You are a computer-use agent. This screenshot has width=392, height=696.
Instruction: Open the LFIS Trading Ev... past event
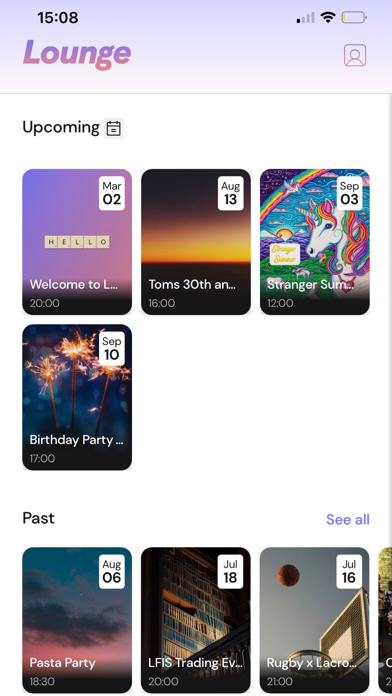196,620
